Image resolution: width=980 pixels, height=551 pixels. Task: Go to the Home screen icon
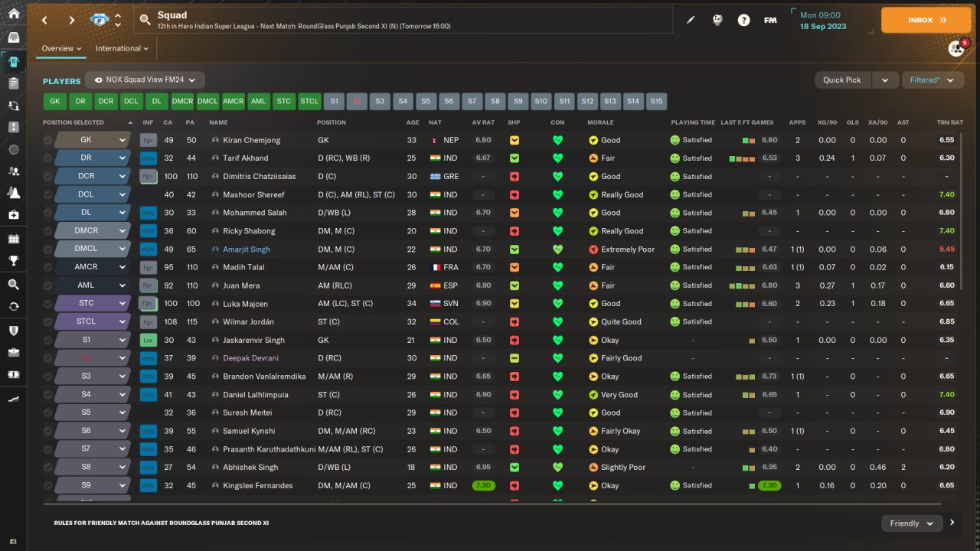click(x=13, y=13)
